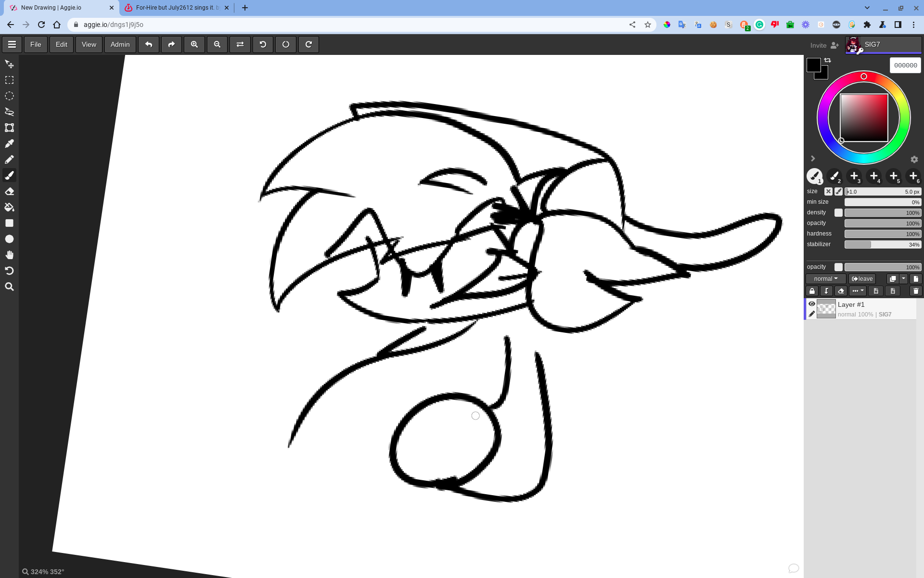Screen dimensions: 924x578
Task: Rotate canvas counter-clockwise from top toolbar
Action: tap(263, 44)
